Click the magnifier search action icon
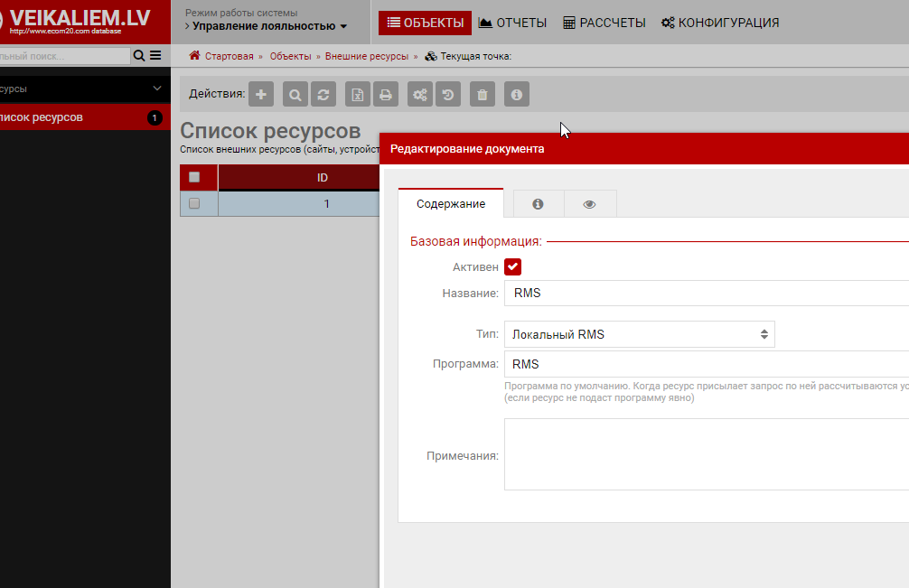 (x=295, y=94)
